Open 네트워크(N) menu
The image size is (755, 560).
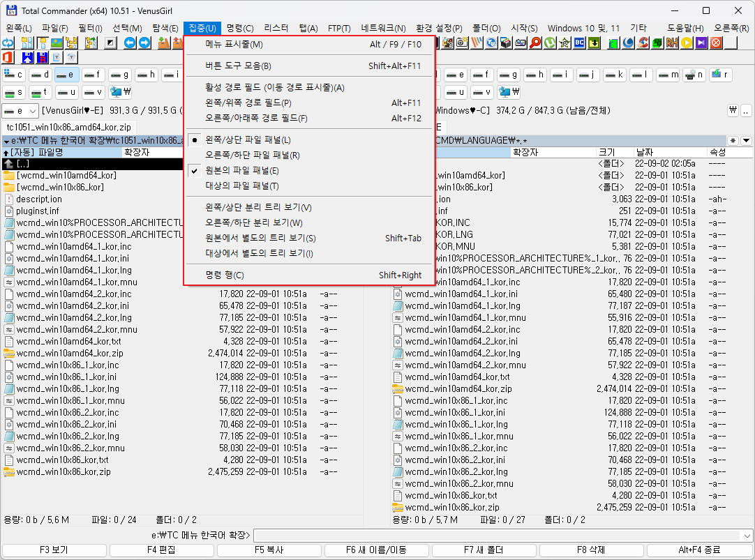(383, 29)
